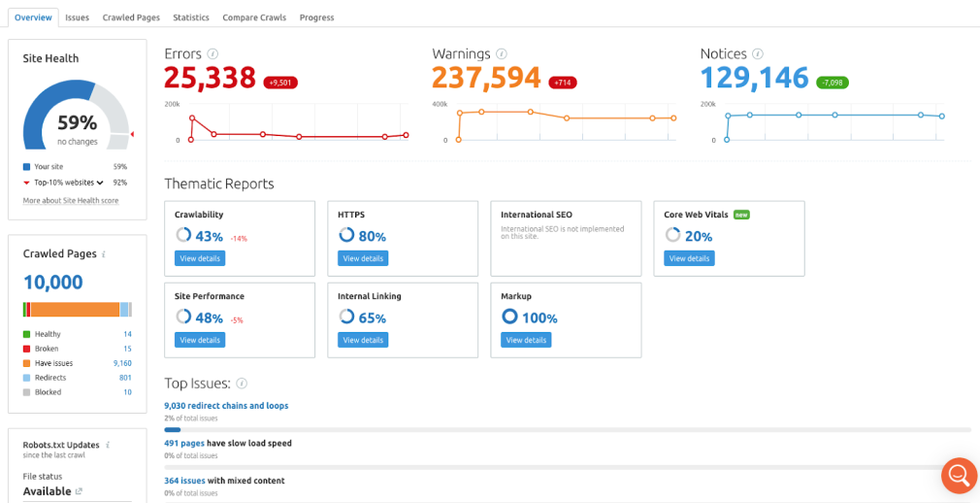
Task: Click the -5% change next to Site Performance
Action: (237, 319)
